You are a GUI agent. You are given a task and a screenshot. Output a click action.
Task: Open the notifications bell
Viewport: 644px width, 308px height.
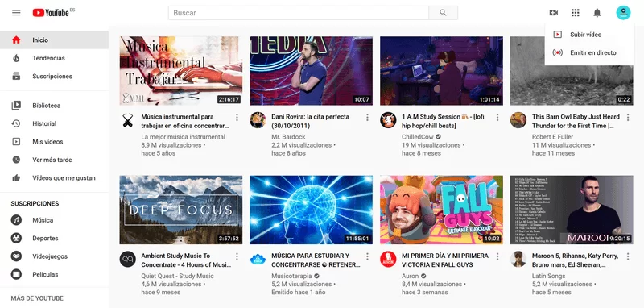click(597, 13)
